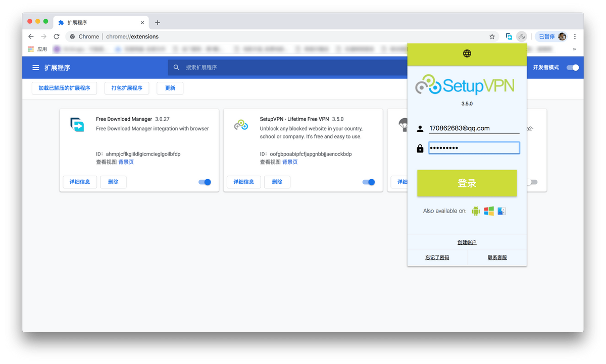
Task: Click 'Free Download Manager integration with browser' description
Action: coord(153,129)
